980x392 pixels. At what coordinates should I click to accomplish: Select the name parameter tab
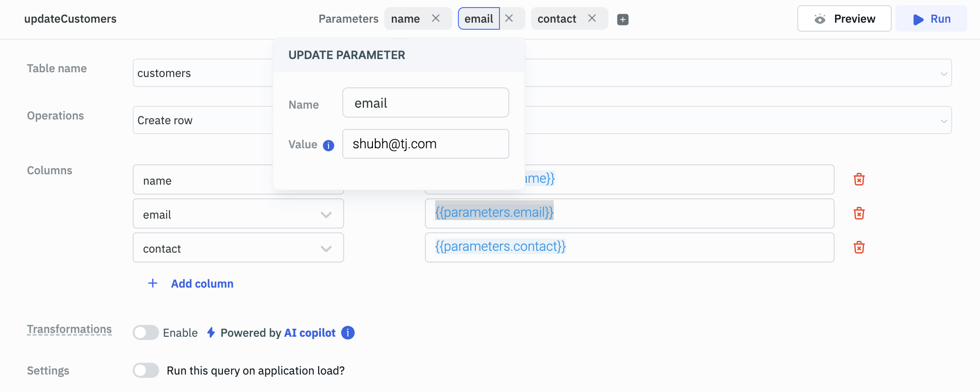pyautogui.click(x=406, y=19)
